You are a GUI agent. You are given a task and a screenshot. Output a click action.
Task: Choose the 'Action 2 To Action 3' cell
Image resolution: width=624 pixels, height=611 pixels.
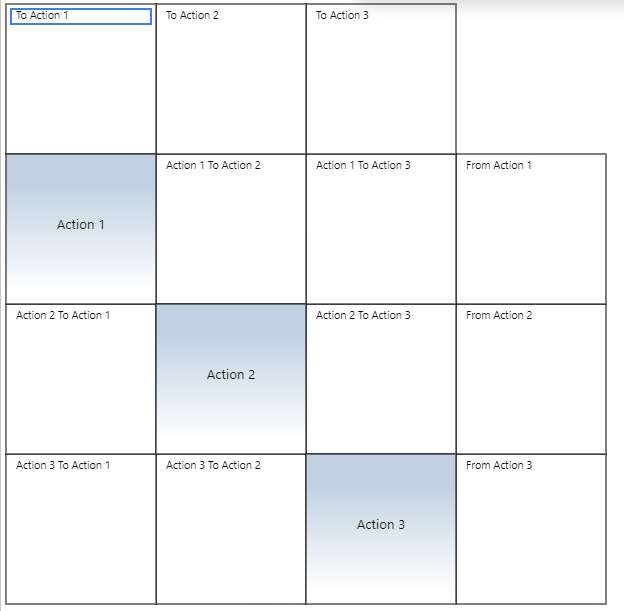click(381, 380)
